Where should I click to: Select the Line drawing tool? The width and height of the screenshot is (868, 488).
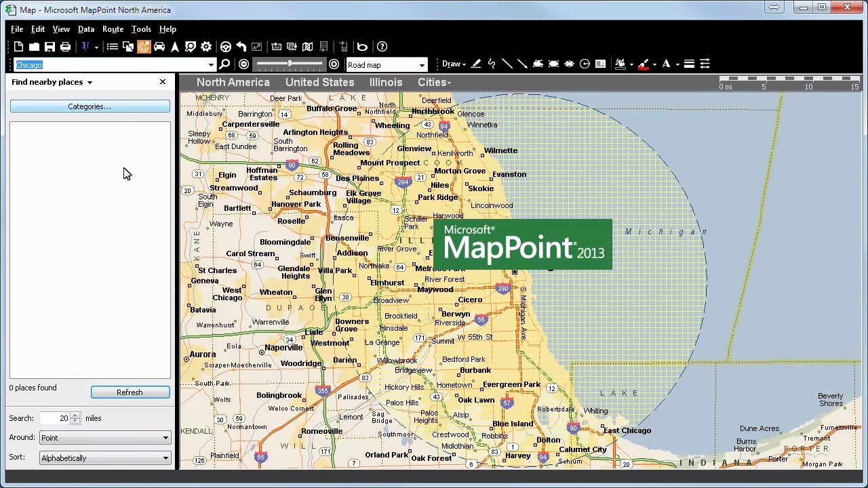(x=507, y=64)
